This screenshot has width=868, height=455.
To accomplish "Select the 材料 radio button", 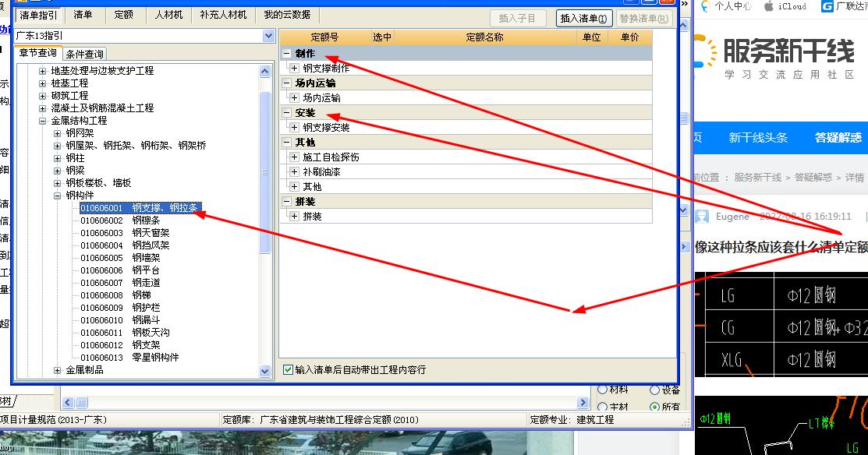I will pyautogui.click(x=603, y=390).
